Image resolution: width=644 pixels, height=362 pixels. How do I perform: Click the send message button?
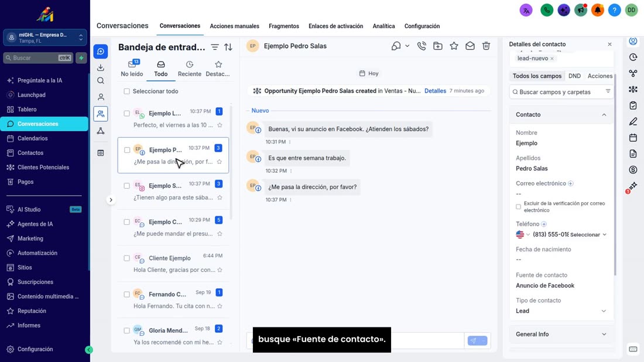[x=473, y=341]
